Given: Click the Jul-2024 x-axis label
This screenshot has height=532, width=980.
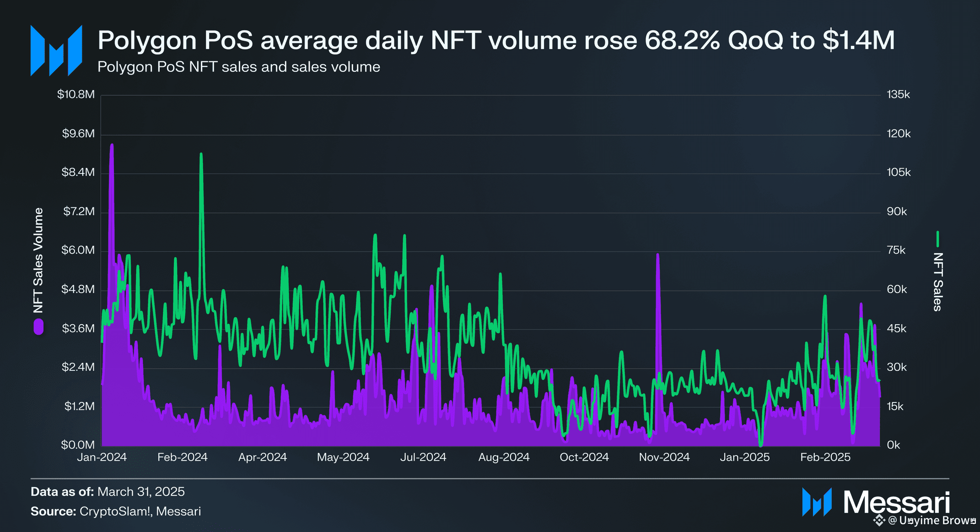Looking at the screenshot, I should pyautogui.click(x=423, y=457).
